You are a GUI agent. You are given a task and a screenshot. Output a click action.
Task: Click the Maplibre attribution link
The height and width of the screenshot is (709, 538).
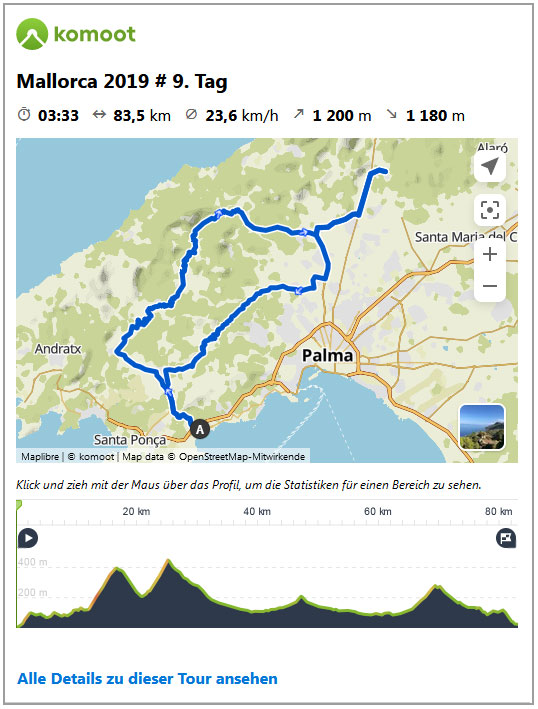tap(40, 457)
